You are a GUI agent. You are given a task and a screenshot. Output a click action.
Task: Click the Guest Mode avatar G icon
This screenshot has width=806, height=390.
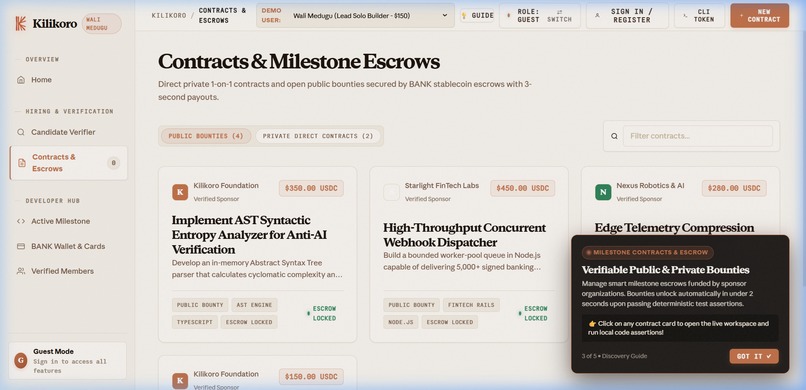[x=21, y=361]
